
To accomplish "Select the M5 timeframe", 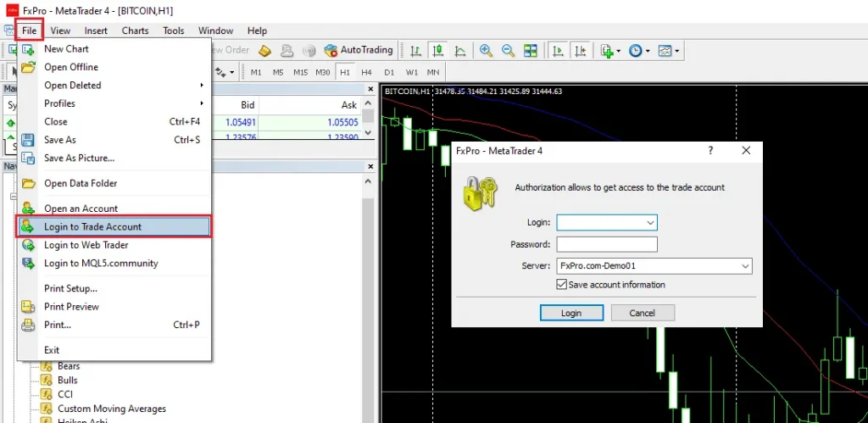I will [x=278, y=73].
